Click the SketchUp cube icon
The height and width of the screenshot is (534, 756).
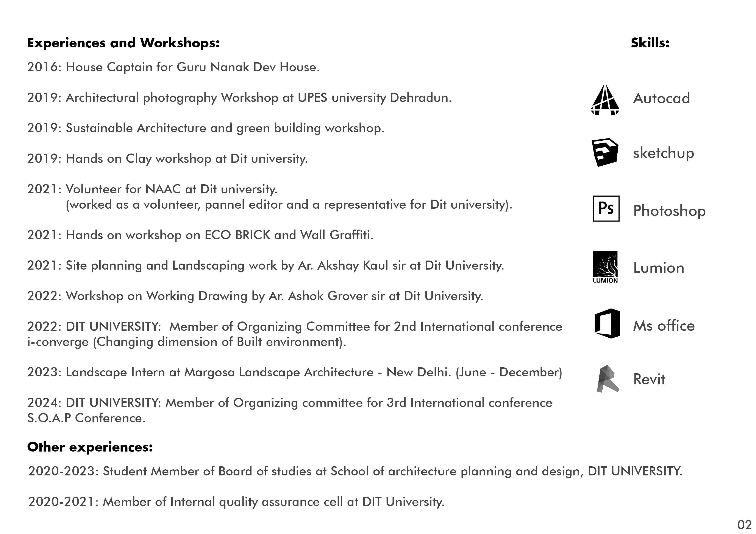pos(605,152)
